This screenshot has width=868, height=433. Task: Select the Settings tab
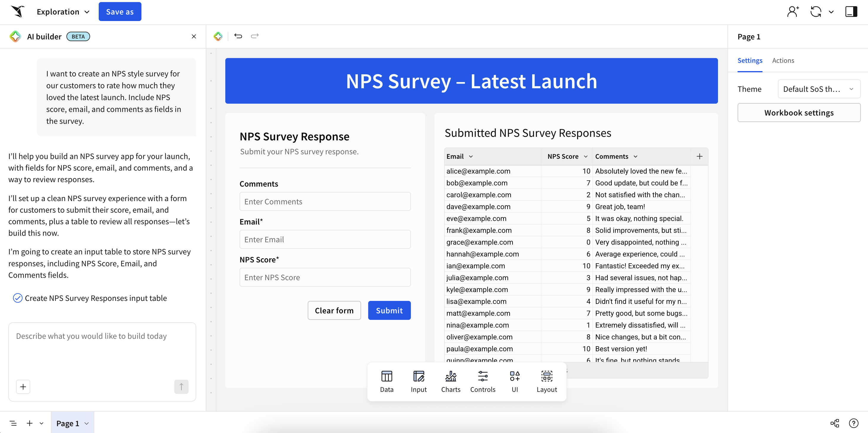[x=750, y=61]
